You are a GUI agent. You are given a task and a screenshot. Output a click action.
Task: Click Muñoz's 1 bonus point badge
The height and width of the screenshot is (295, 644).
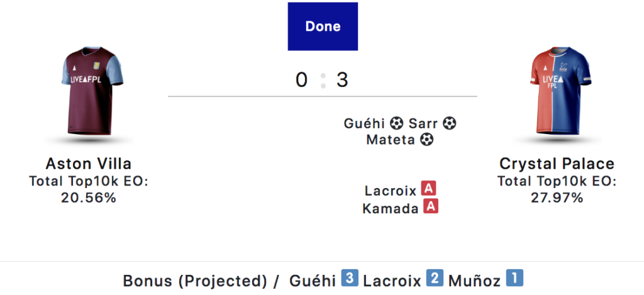(x=515, y=279)
